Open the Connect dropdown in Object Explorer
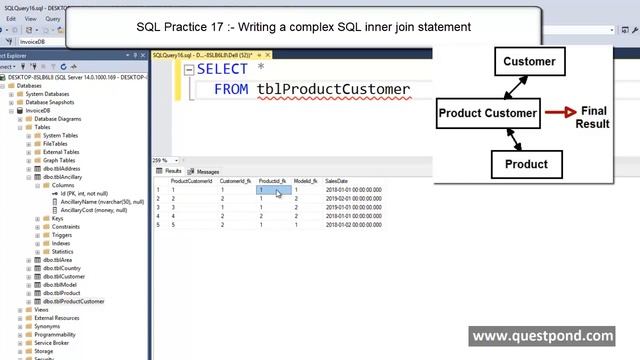Viewport: 640px width, 360px height. (x=8, y=67)
